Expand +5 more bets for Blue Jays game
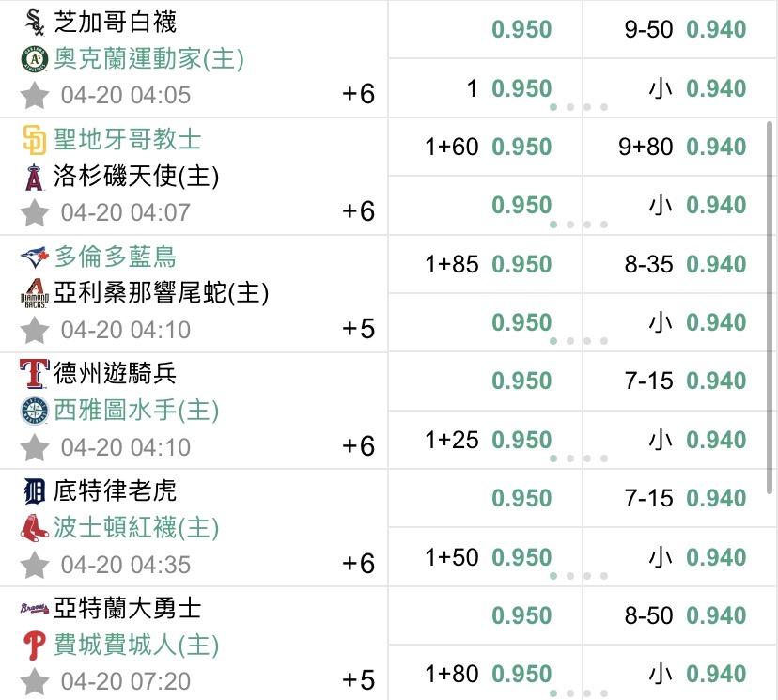Image resolution: width=778 pixels, height=700 pixels. [x=358, y=329]
